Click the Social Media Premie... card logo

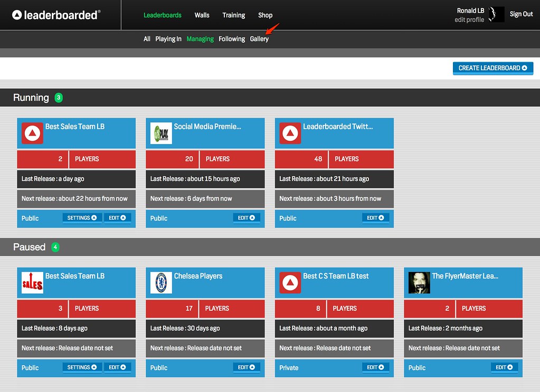coord(161,133)
